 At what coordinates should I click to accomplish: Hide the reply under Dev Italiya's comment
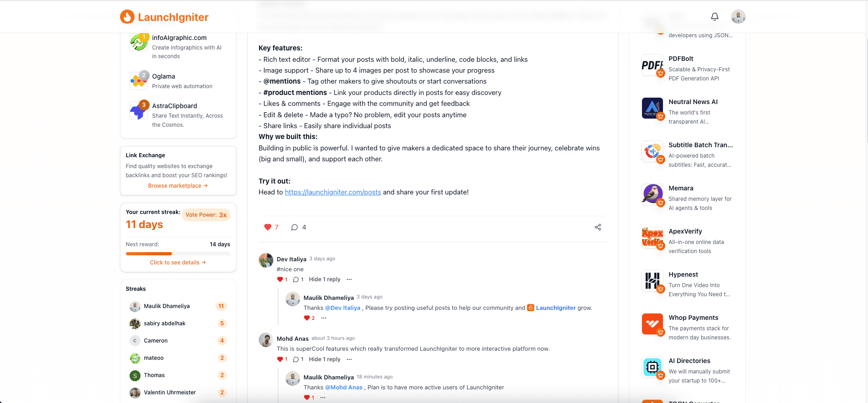pyautogui.click(x=324, y=279)
